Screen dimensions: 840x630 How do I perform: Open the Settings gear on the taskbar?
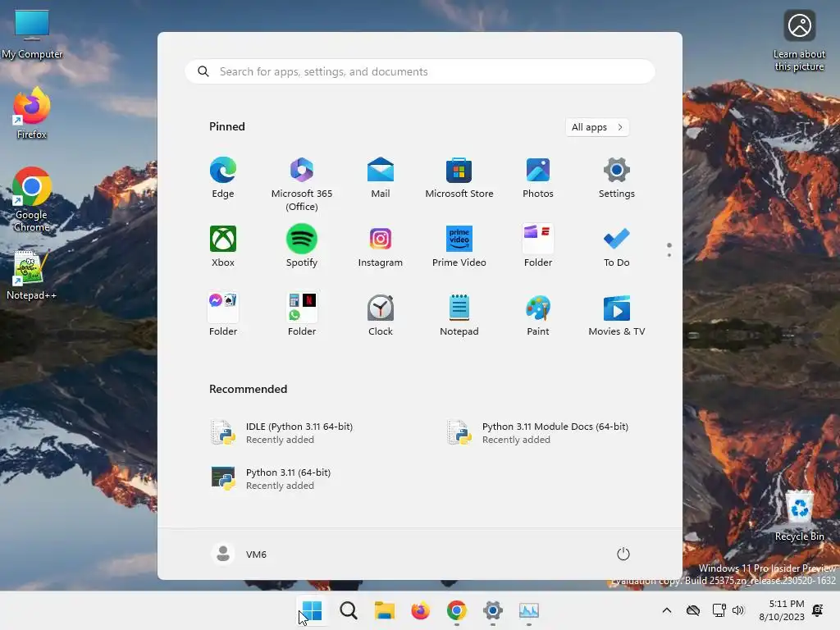pos(493,610)
